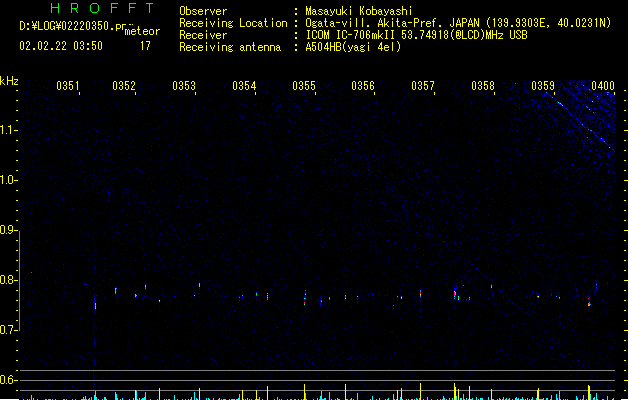
Task: Click the 'meteor' label
Action: click(142, 31)
